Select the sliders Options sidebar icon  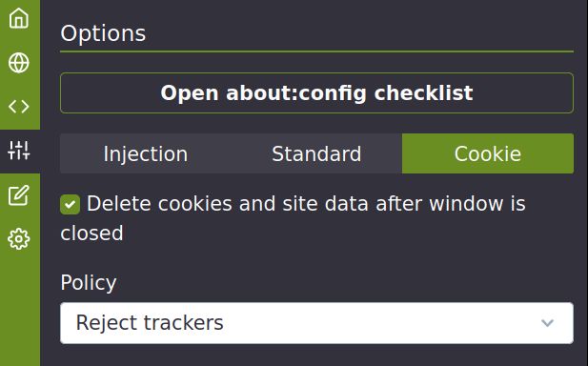(19, 151)
